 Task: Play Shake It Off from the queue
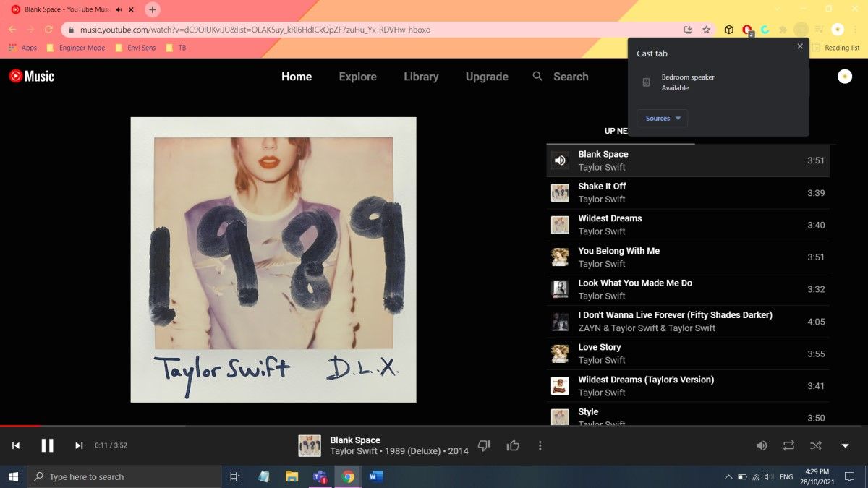(x=688, y=192)
